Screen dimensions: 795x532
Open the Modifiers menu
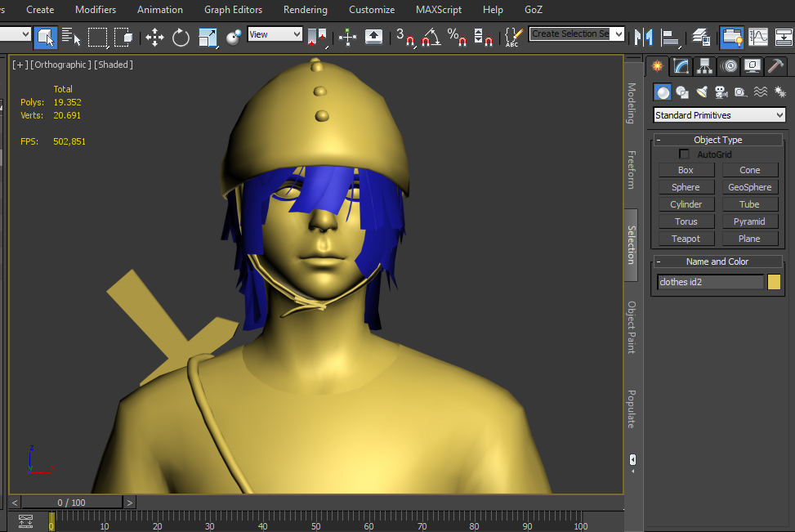point(96,10)
